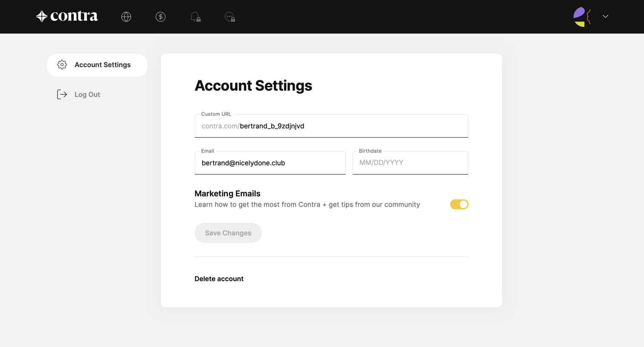Edit the Custom URL field

pyautogui.click(x=331, y=126)
